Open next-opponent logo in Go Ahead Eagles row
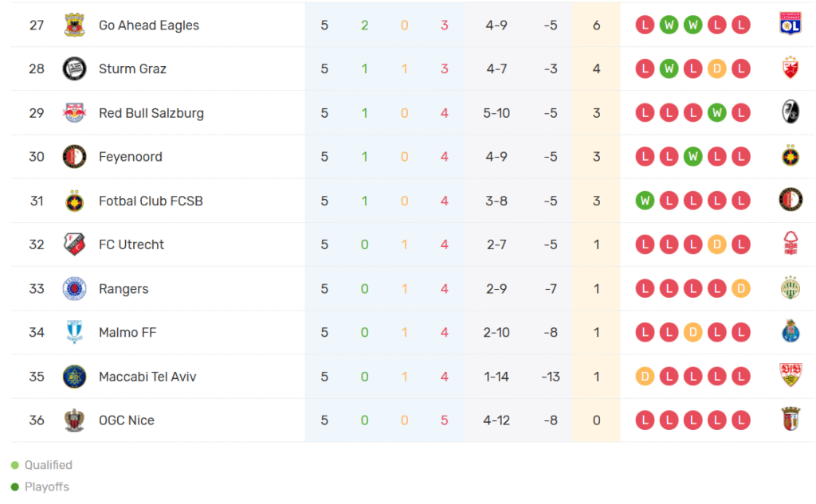The width and height of the screenshot is (816, 504). pyautogui.click(x=790, y=25)
